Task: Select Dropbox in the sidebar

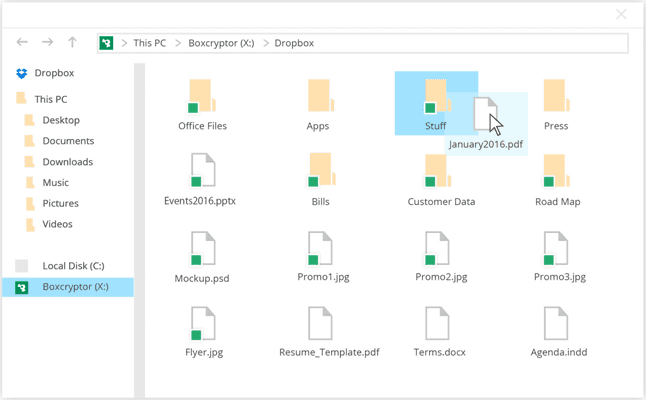Action: point(53,73)
